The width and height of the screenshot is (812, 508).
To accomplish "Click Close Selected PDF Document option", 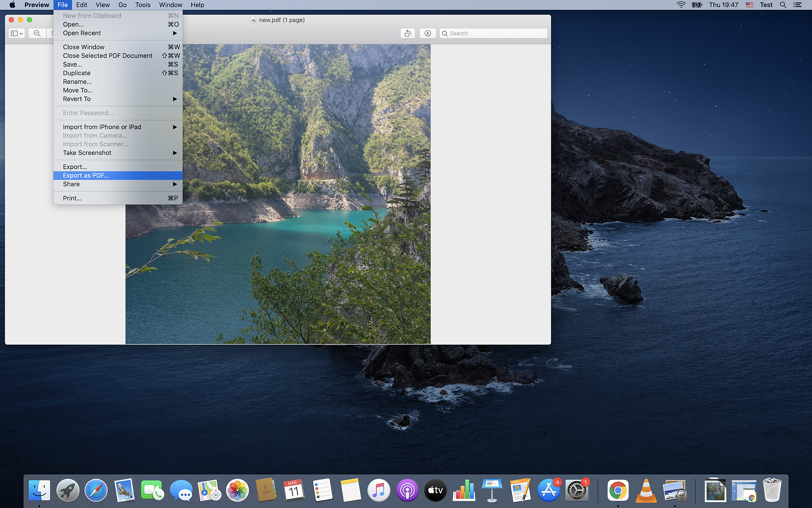I will click(x=108, y=56).
